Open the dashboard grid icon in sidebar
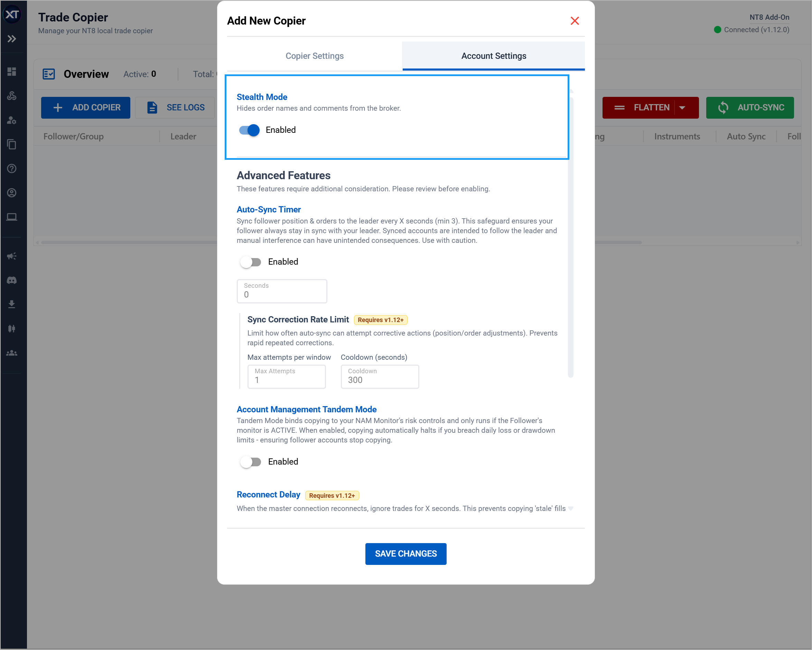Image resolution: width=812 pixels, height=650 pixels. tap(12, 72)
